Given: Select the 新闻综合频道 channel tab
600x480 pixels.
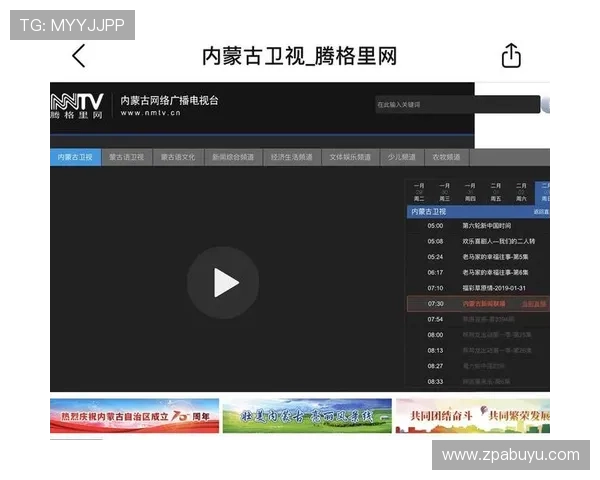Looking at the screenshot, I should tap(233, 157).
